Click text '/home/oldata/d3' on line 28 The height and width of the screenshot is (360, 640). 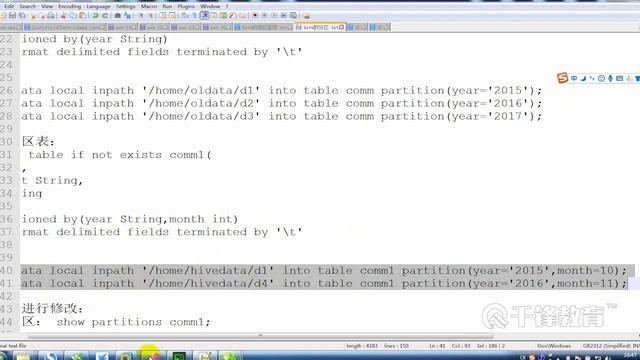click(201, 116)
